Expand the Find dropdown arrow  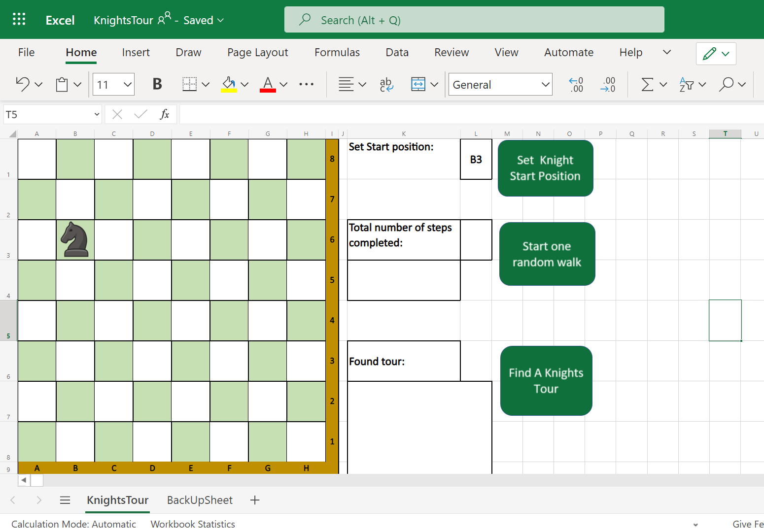pyautogui.click(x=742, y=84)
